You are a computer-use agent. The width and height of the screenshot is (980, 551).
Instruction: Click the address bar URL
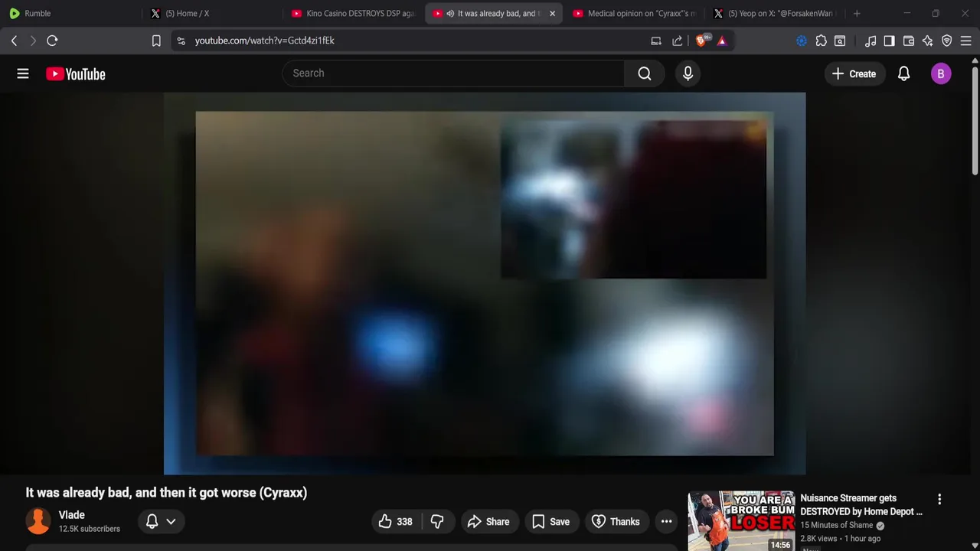tap(265, 41)
